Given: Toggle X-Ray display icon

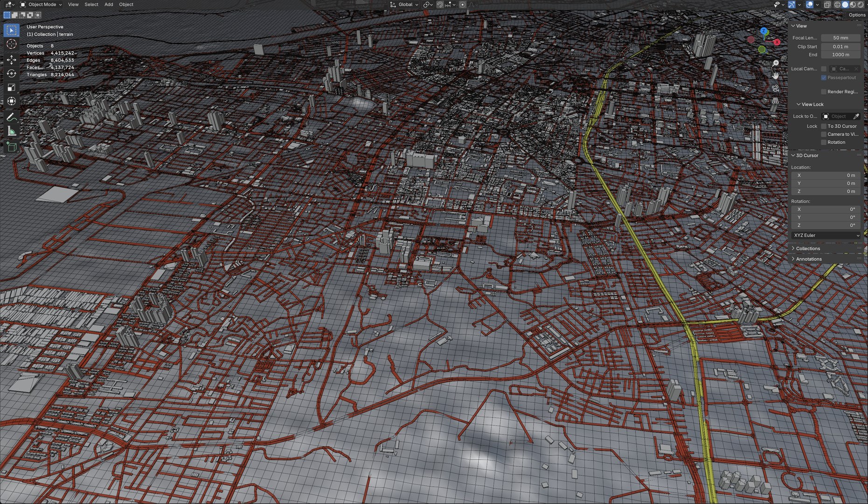Looking at the screenshot, I should [827, 5].
